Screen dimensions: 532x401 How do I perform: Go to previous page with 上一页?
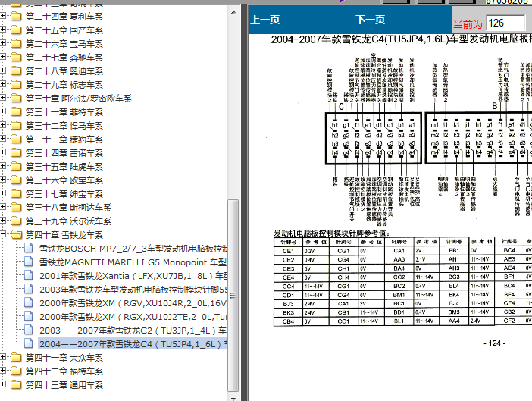pyautogui.click(x=265, y=20)
